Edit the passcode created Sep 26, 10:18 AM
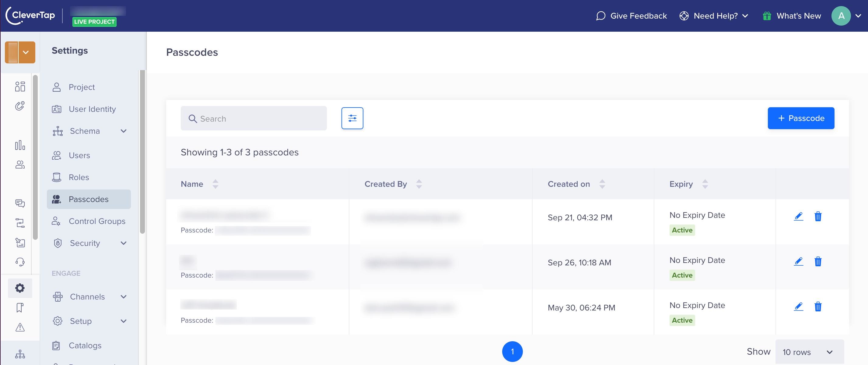Viewport: 868px width, 365px height. [798, 261]
